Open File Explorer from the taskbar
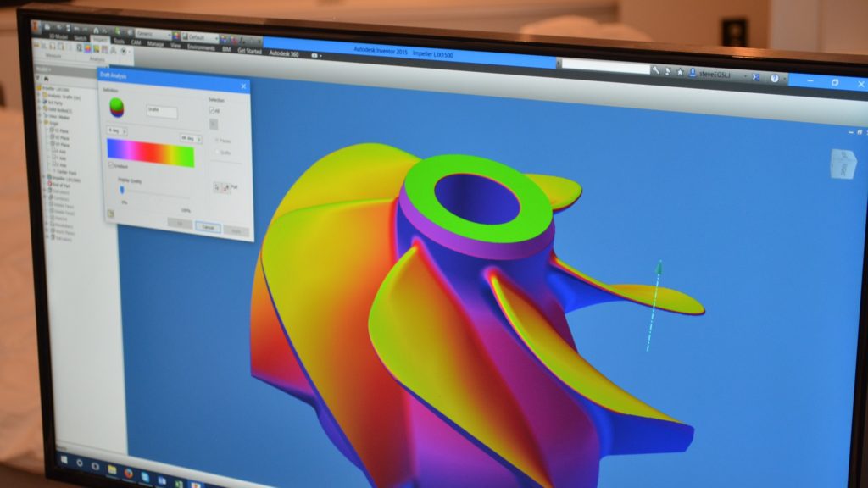The image size is (868, 488). tap(113, 470)
